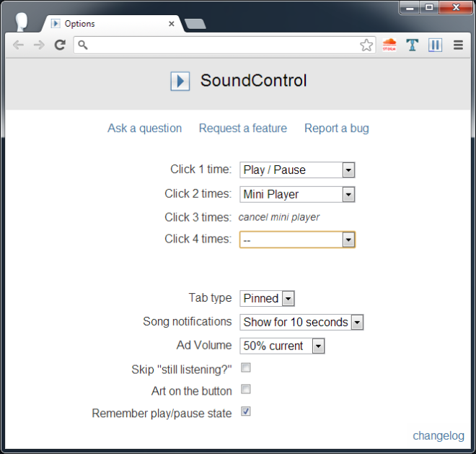
Task: Uncheck Remember play/pause state
Action: 246,411
